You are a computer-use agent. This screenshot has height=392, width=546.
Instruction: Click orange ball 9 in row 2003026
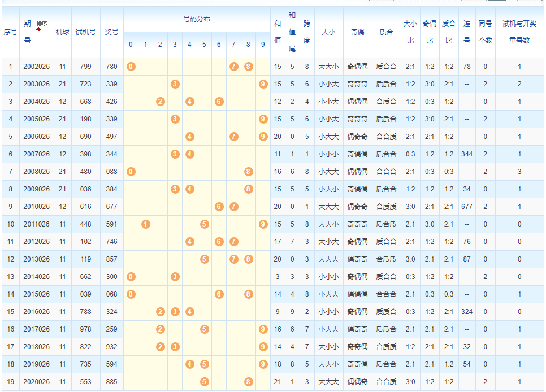[263, 84]
